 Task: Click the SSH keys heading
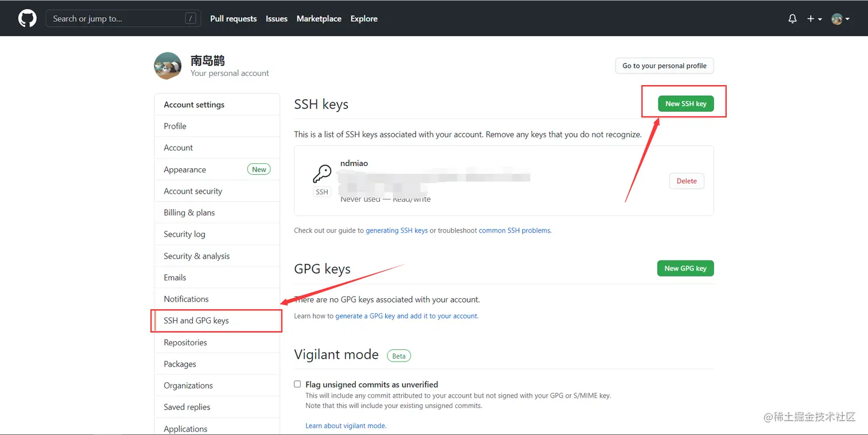pyautogui.click(x=321, y=104)
